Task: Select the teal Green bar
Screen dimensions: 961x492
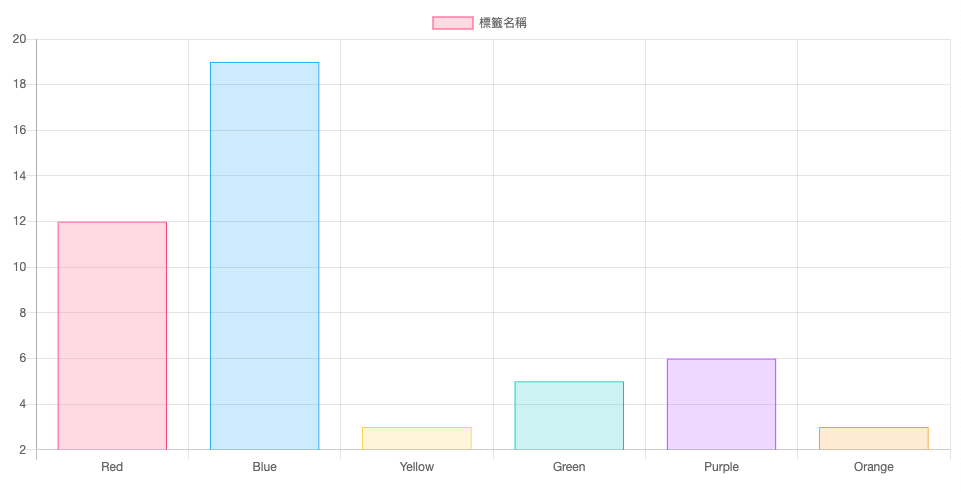Action: pos(569,415)
